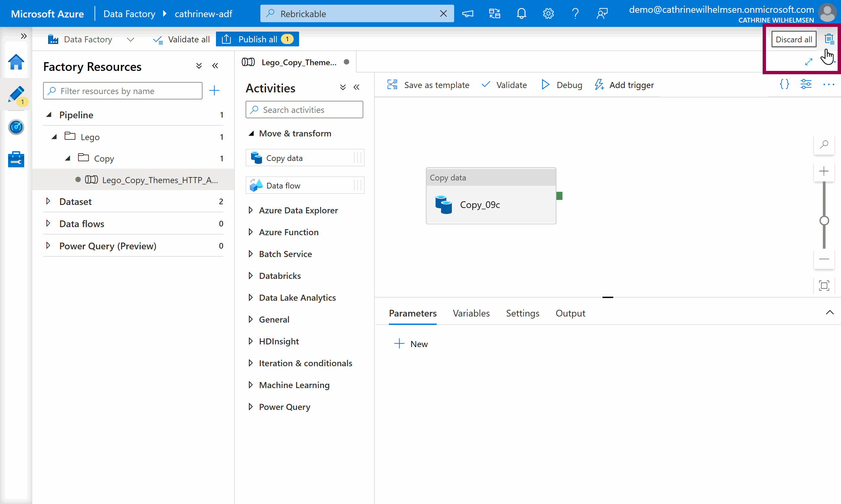Click the notifications bell icon
The image size is (841, 504).
coord(521,13)
